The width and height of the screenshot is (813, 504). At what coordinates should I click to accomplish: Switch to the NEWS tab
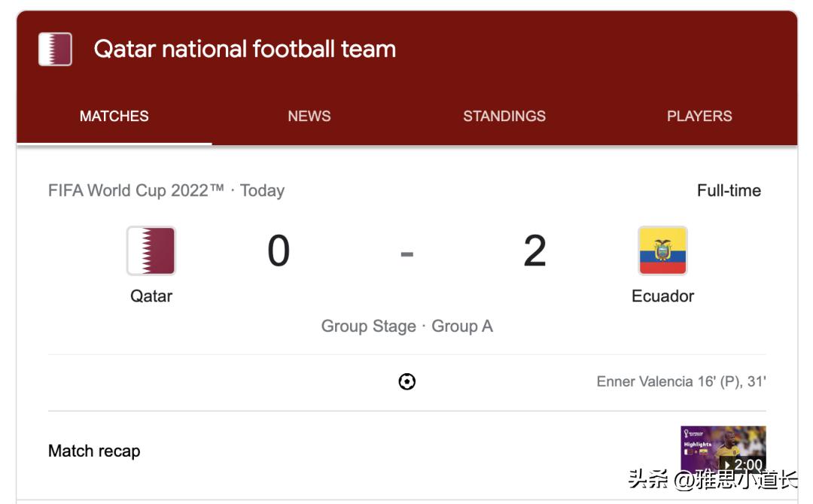[x=309, y=116]
